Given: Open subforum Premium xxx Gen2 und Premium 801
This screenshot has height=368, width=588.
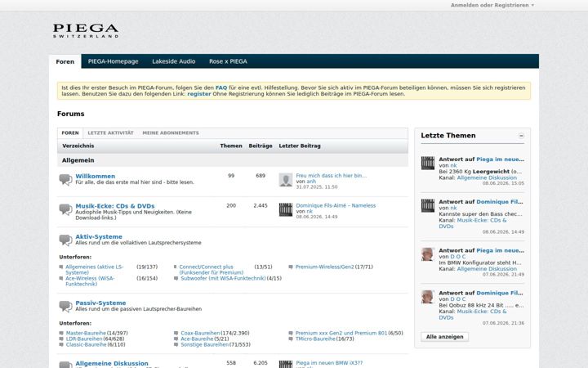Looking at the screenshot, I should (341, 333).
